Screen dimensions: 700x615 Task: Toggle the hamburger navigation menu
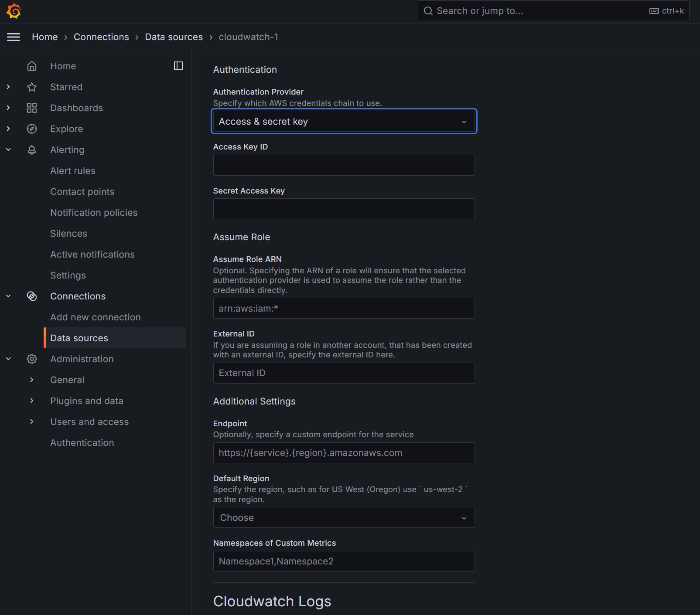[14, 37]
